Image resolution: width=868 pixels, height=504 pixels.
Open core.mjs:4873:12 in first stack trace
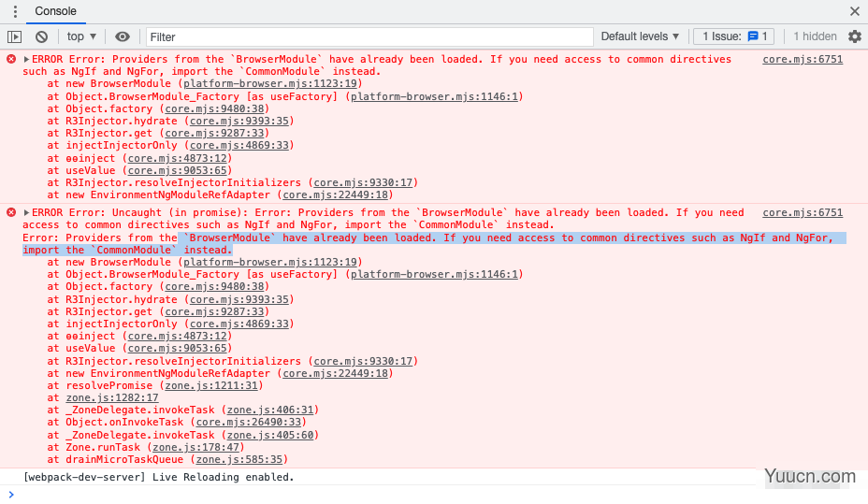[177, 158]
